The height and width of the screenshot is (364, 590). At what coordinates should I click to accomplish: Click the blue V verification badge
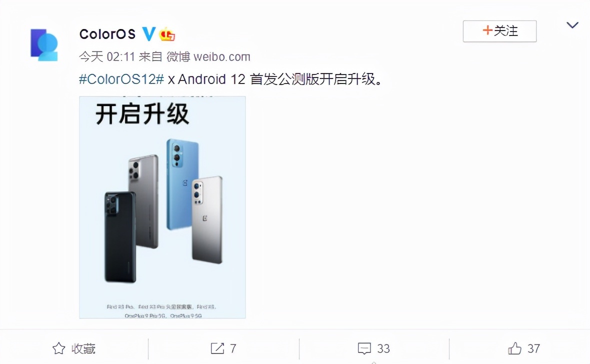tap(149, 34)
